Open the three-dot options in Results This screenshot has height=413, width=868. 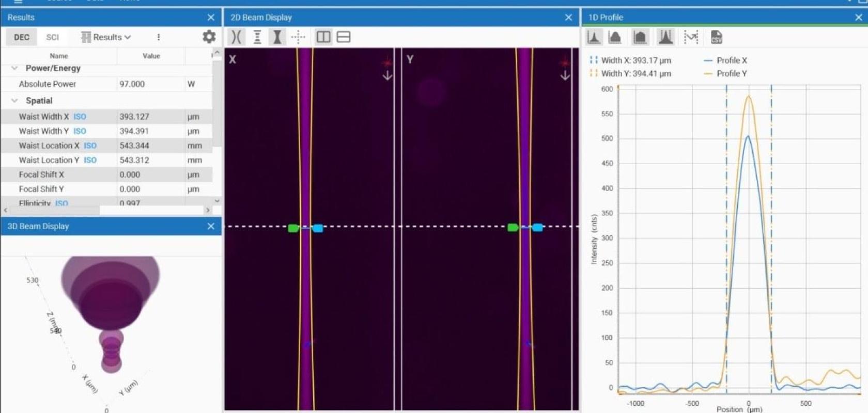pyautogui.click(x=159, y=37)
